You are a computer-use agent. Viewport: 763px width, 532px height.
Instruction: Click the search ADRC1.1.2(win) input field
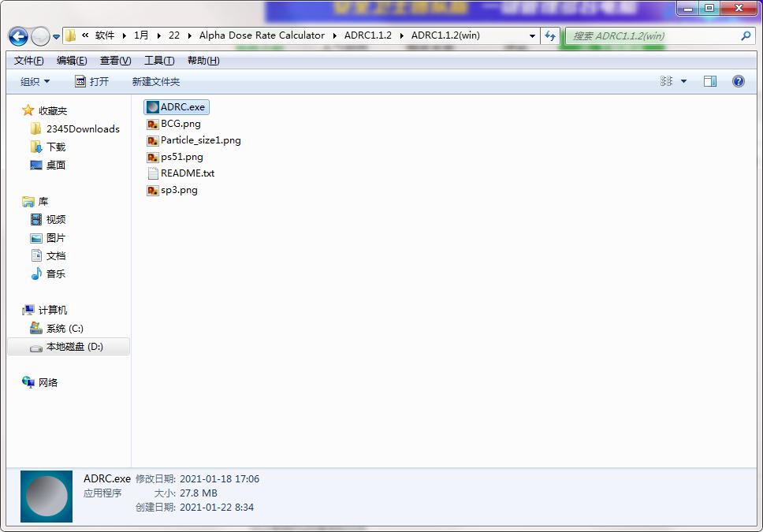[x=653, y=36]
